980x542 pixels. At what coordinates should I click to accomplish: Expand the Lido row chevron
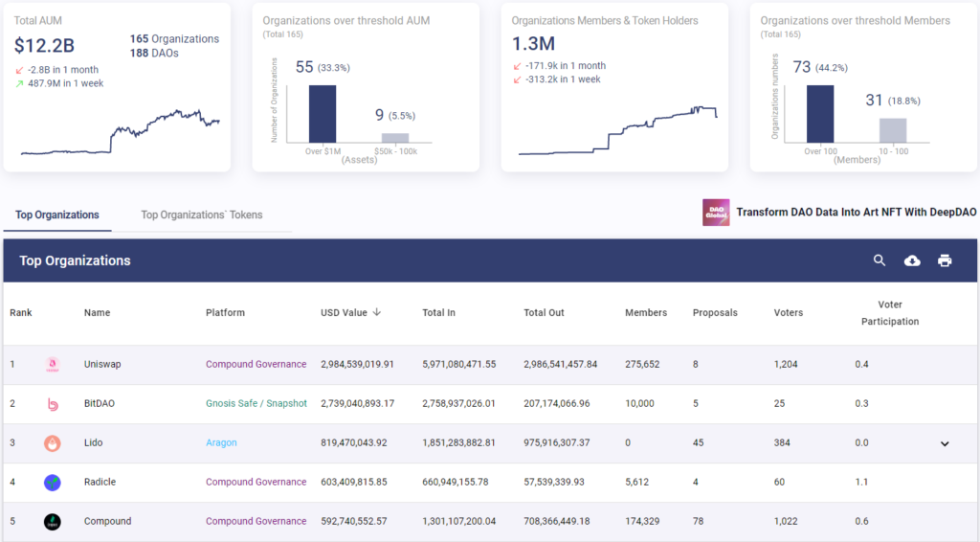click(945, 443)
